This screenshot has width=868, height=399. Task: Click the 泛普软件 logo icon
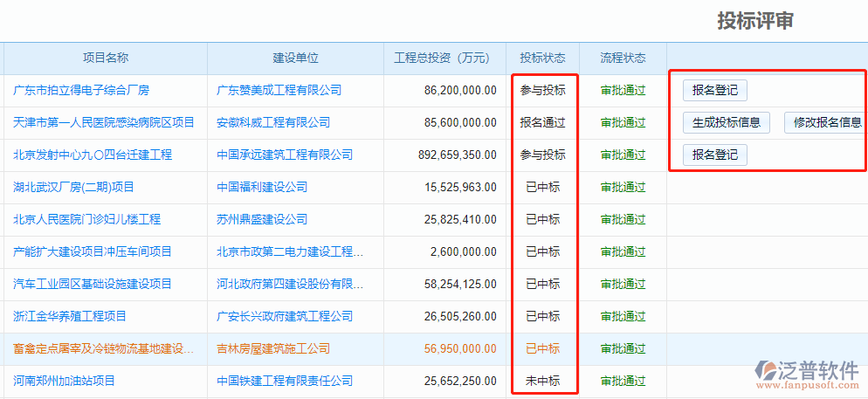click(x=767, y=370)
